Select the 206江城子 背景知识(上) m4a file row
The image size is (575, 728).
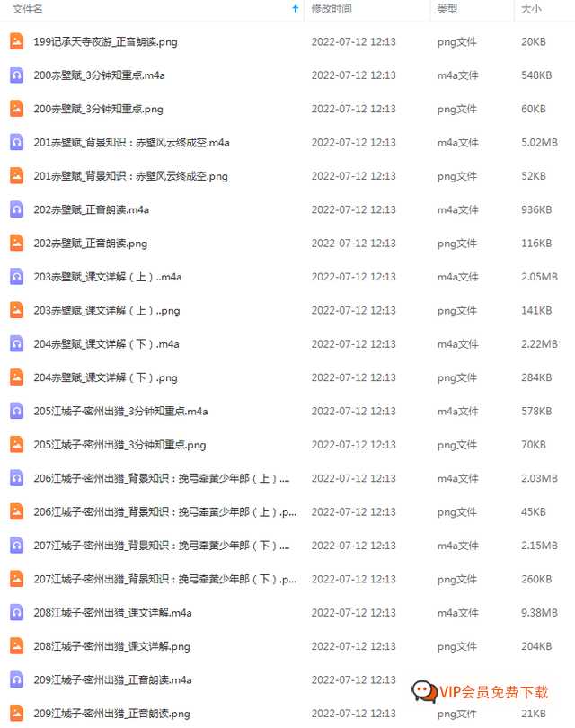pyautogui.click(x=287, y=478)
